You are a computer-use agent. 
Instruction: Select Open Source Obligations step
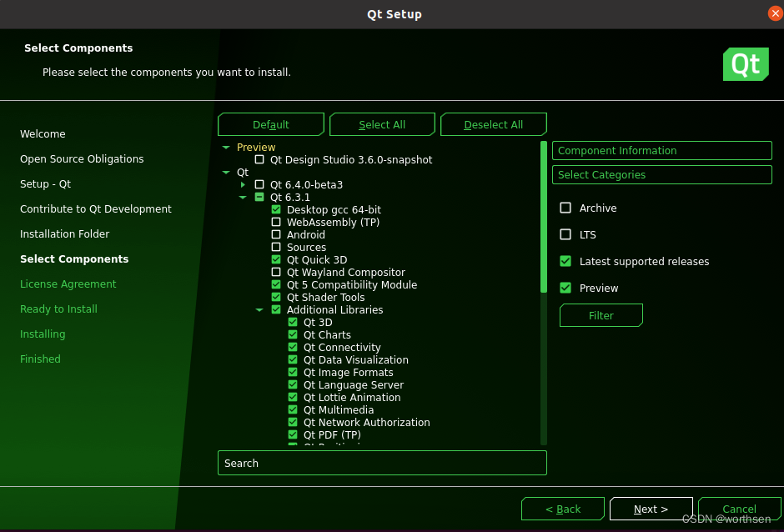tap(82, 159)
